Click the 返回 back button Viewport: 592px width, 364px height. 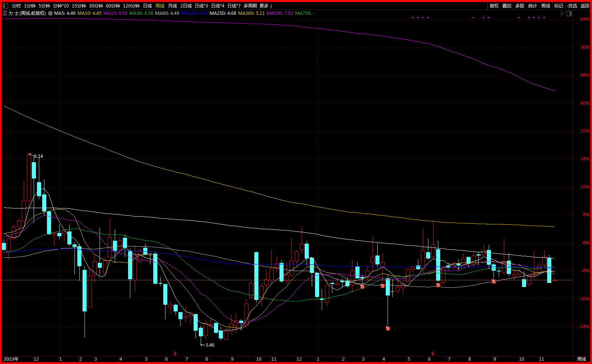coord(585,6)
